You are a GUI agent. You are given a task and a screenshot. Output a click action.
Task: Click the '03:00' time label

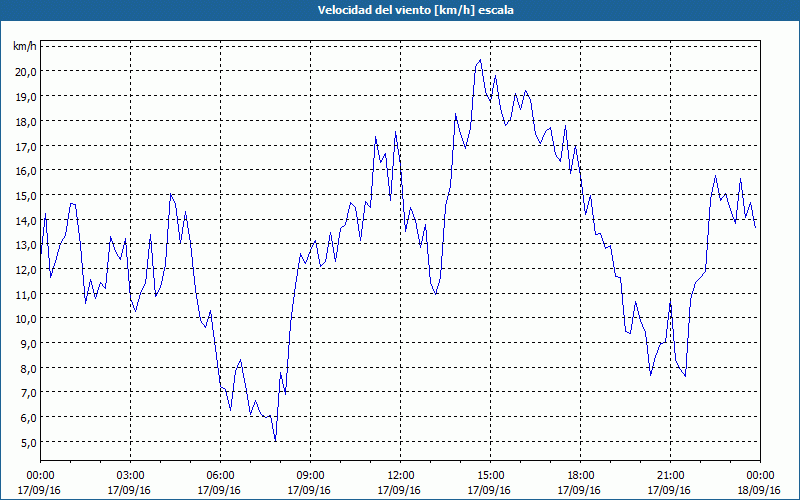click(131, 476)
